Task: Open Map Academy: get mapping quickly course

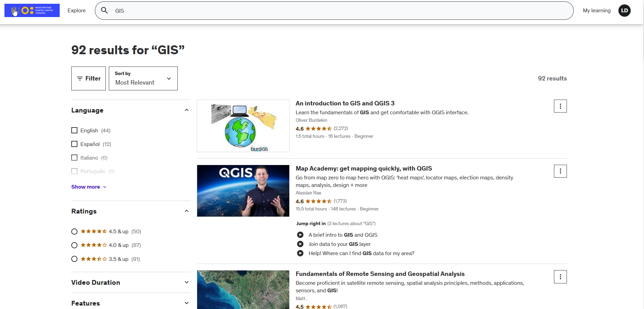Action: (x=364, y=168)
